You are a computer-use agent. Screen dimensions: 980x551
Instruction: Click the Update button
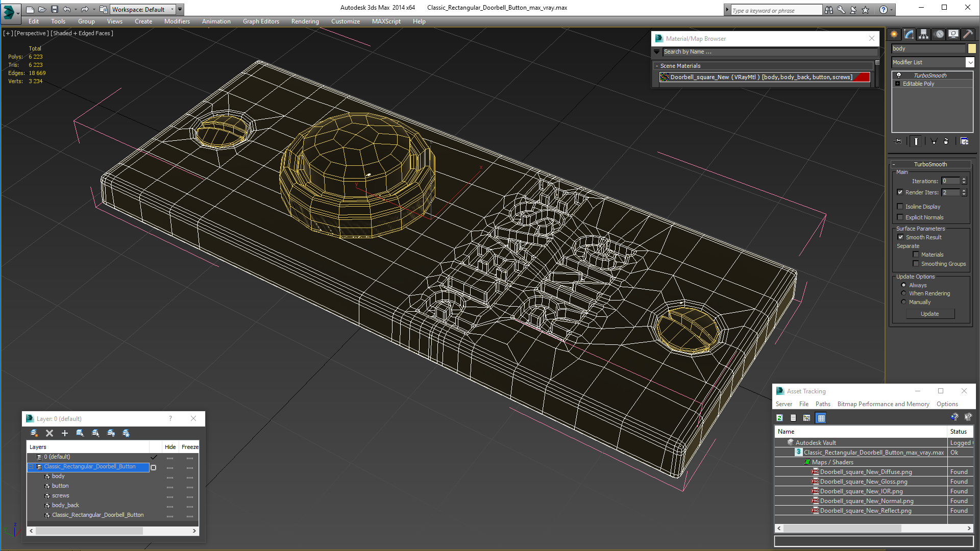point(929,314)
